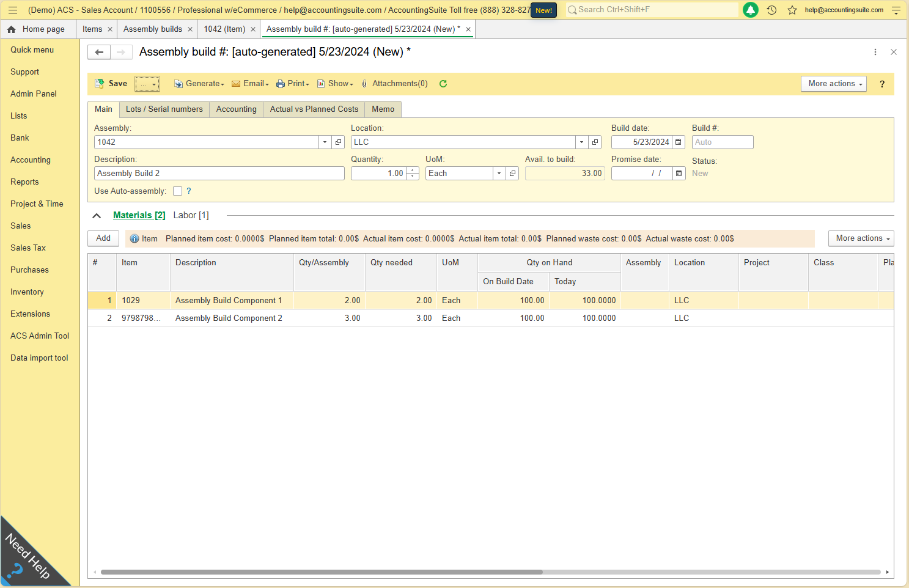Open the UoM dropdown arrow
909x588 pixels.
click(x=499, y=173)
